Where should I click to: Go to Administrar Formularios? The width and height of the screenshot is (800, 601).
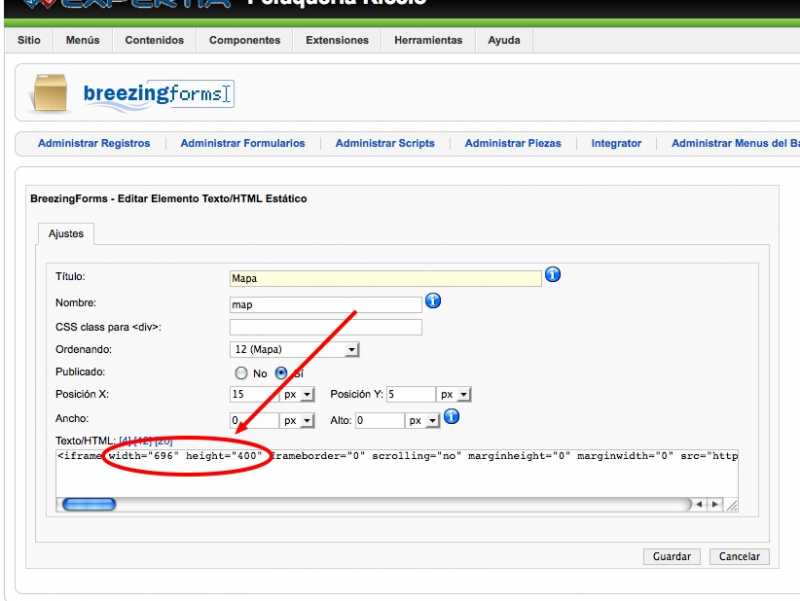[243, 143]
